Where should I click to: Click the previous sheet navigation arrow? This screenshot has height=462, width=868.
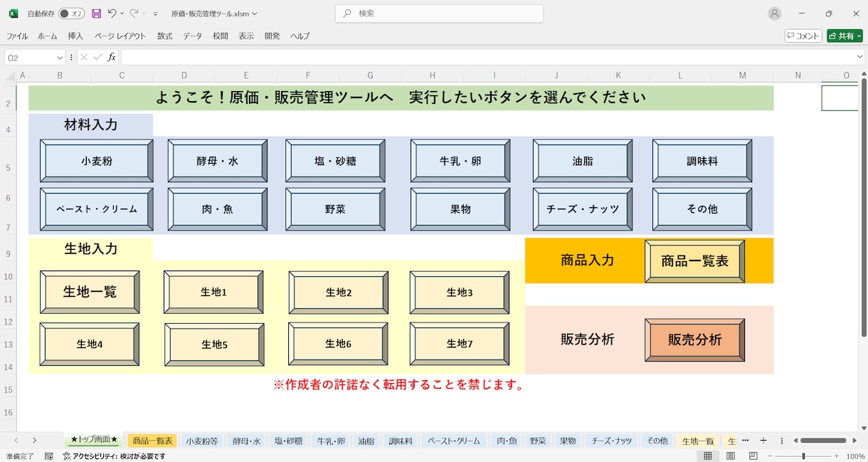[x=16, y=441]
